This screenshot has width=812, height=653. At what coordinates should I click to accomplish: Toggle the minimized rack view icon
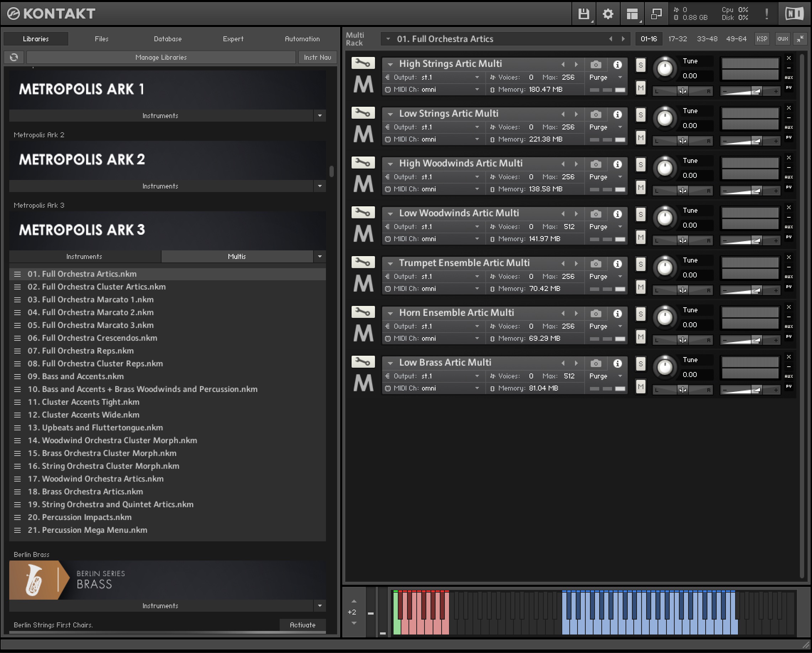(657, 14)
